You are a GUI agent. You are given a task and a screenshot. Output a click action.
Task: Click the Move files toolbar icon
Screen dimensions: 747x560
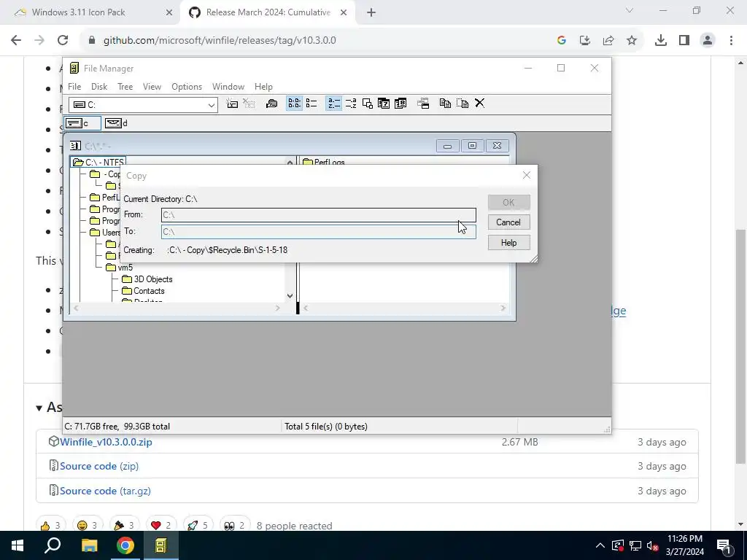(462, 104)
